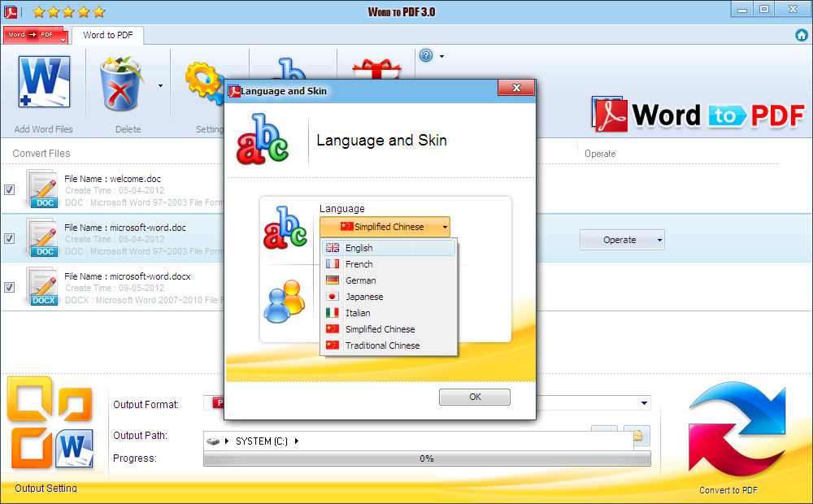
Task: Expand the arrow after SYSTEM (C:)
Action: [x=297, y=441]
